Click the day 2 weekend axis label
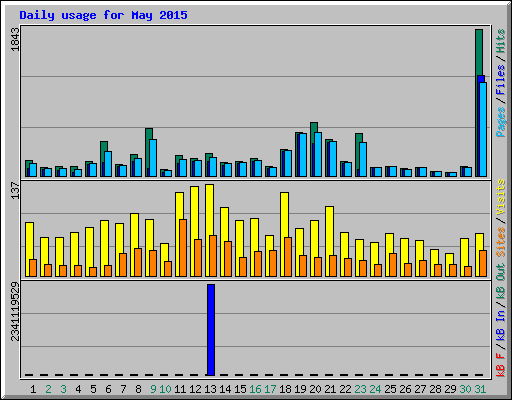This screenshot has width=512, height=400. coord(48,389)
